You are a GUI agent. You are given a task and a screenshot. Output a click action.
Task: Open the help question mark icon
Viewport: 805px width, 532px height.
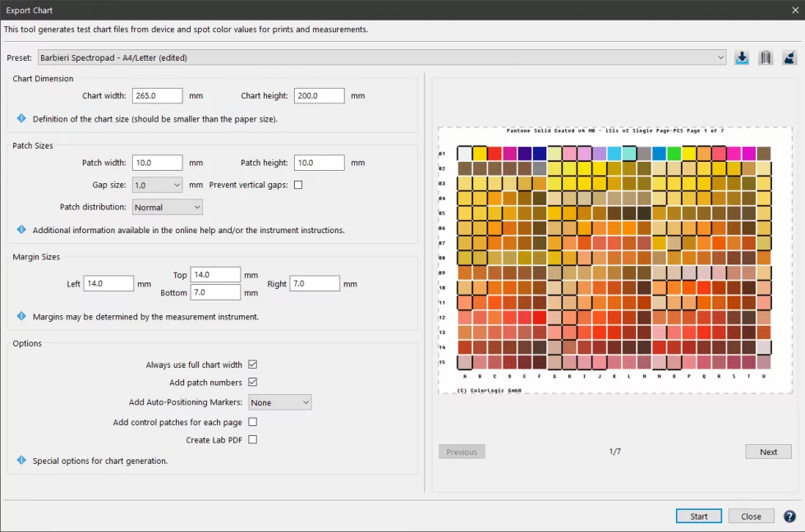click(x=789, y=516)
